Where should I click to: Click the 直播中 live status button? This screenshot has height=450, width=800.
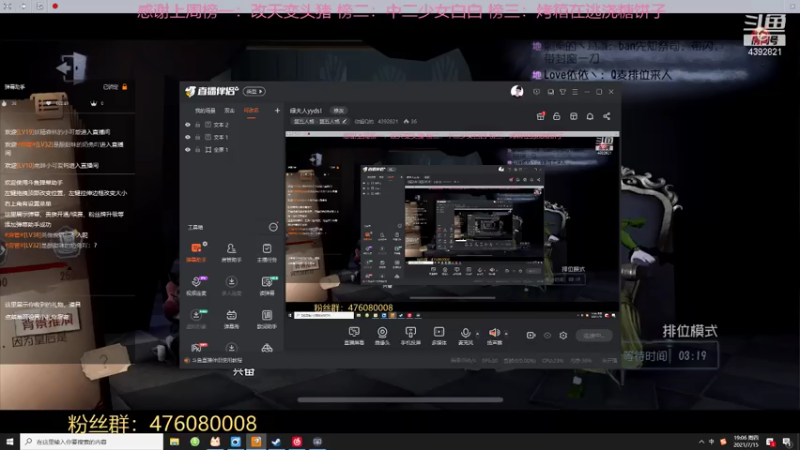click(594, 335)
